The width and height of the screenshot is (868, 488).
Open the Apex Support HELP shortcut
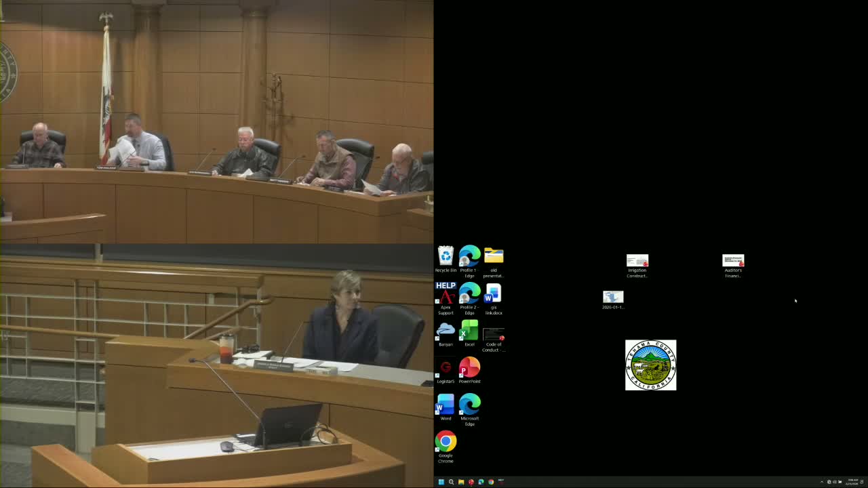pos(446,295)
